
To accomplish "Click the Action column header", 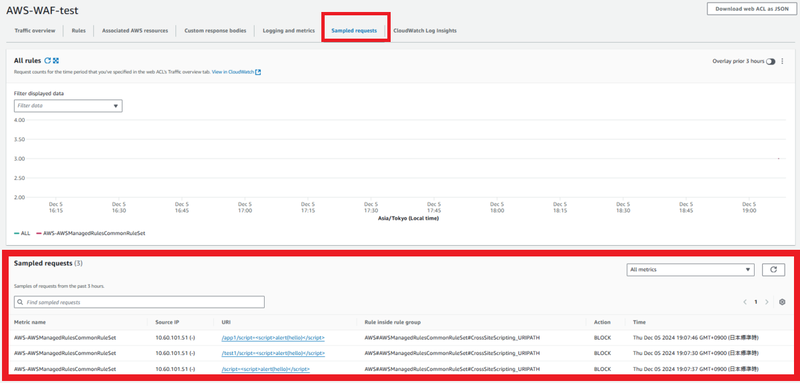I will coord(601,322).
